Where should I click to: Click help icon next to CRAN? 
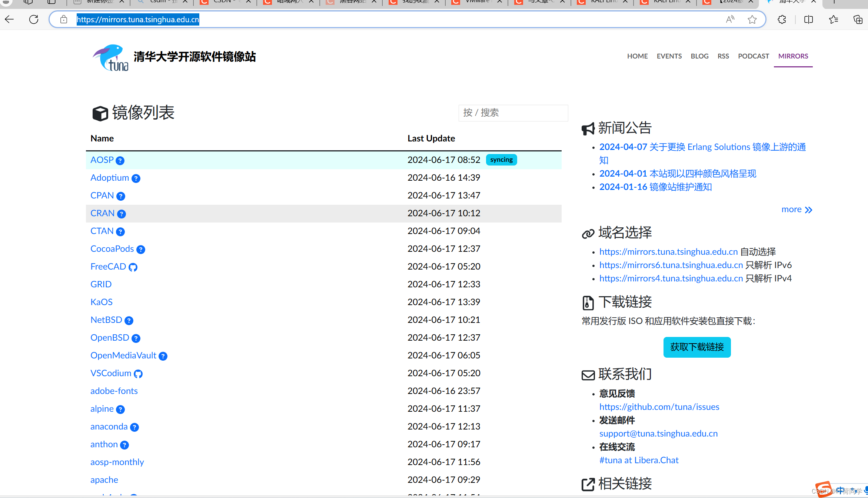click(x=122, y=214)
